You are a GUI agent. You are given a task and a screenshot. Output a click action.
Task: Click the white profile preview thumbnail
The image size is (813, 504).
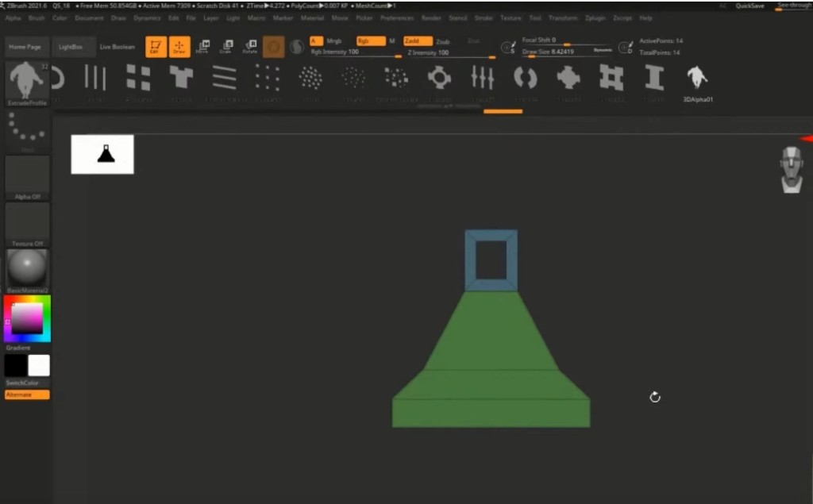coord(102,154)
